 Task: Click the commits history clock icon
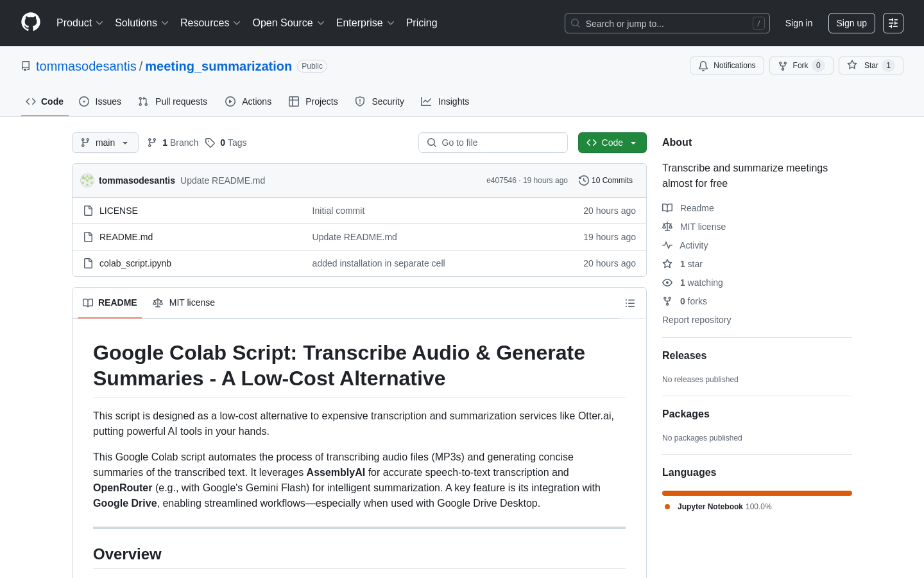(x=584, y=180)
